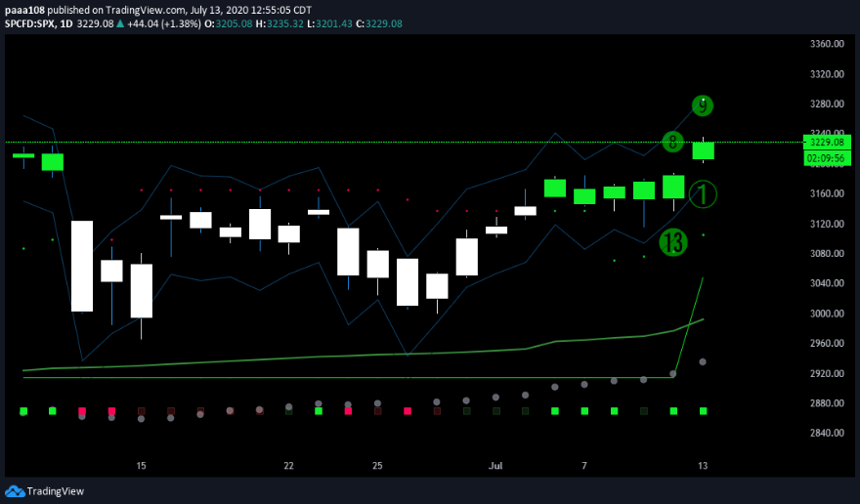Click the 2920.00 price axis label
The height and width of the screenshot is (504, 860).
point(827,373)
